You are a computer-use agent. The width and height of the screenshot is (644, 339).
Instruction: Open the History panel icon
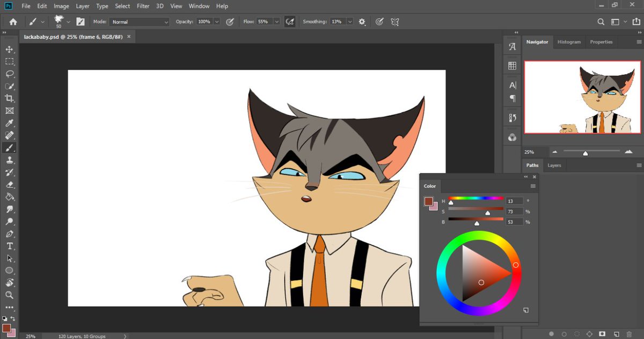click(513, 118)
